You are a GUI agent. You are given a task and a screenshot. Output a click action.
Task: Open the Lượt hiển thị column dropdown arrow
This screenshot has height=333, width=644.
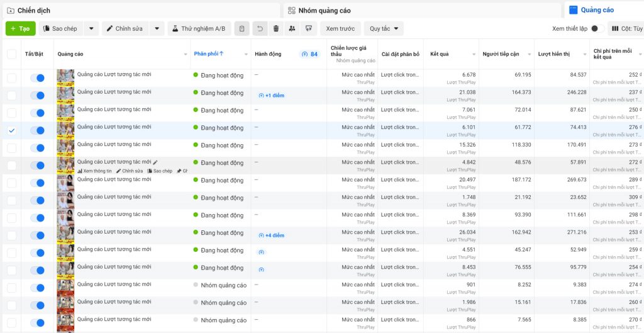coord(585,54)
